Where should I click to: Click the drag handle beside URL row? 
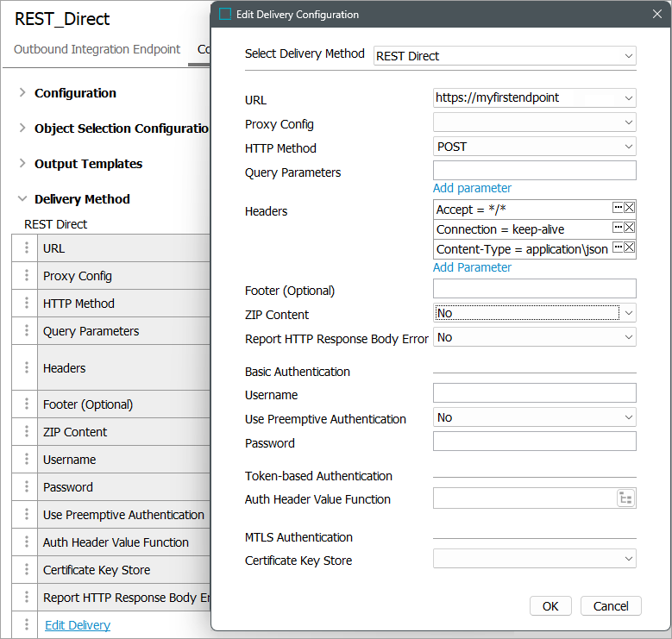(27, 248)
